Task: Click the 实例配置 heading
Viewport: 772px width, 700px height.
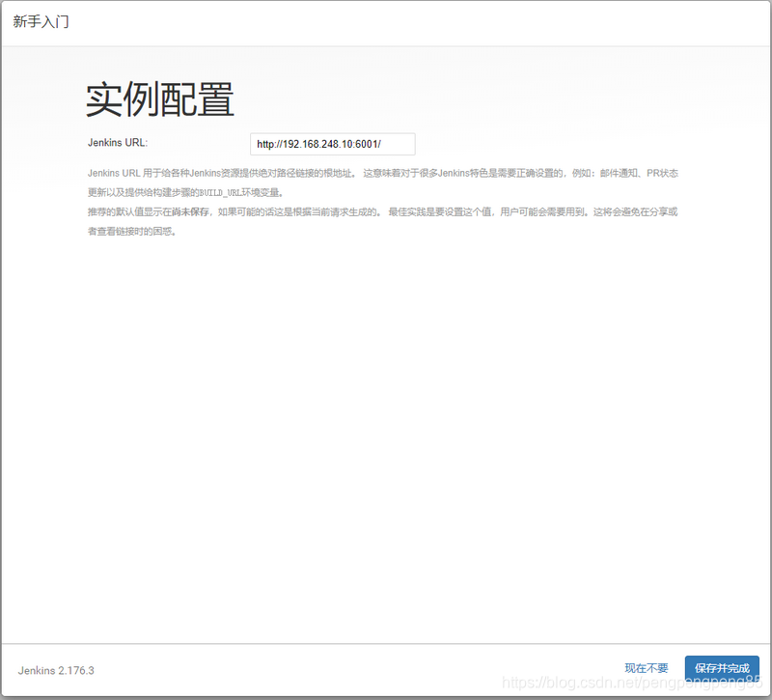Action: (x=160, y=99)
